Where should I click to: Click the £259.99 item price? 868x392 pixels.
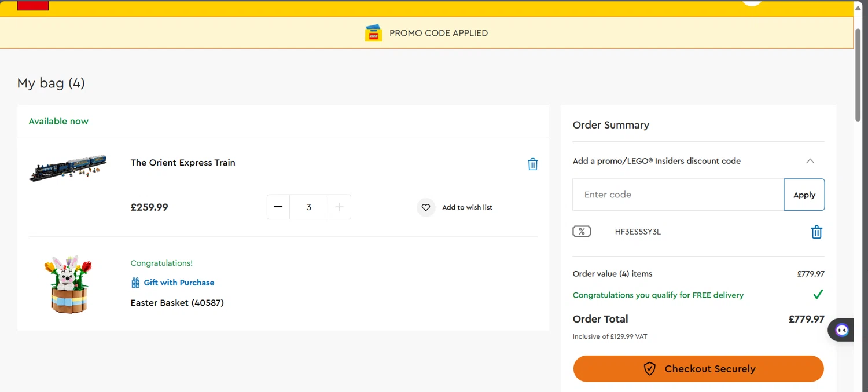click(x=149, y=207)
